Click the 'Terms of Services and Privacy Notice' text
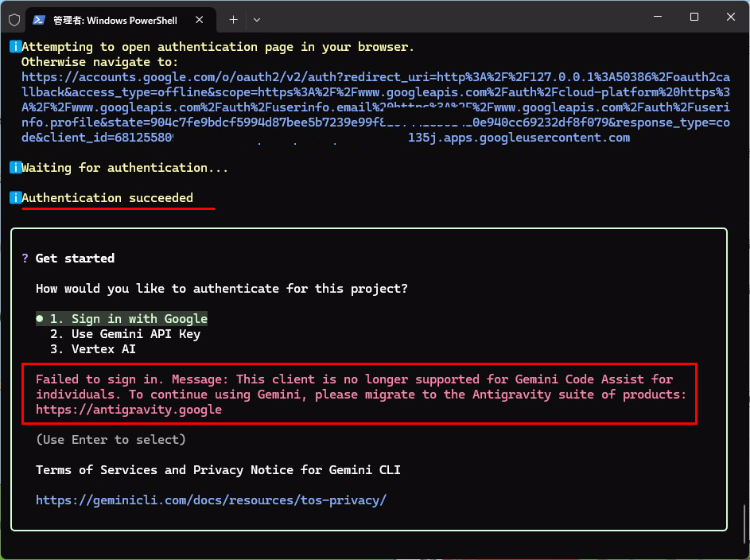Viewport: 750px width, 560px height. pos(218,470)
